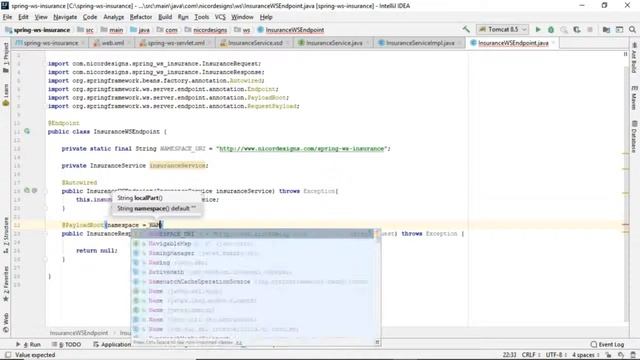Open the Structure tool window on left stripe
640x360 pixels.
pyautogui.click(x=6, y=235)
